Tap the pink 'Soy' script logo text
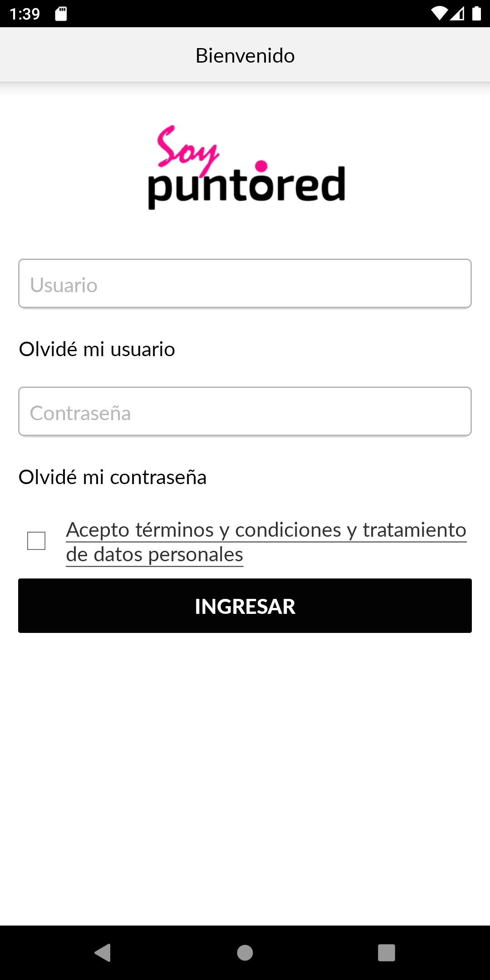Viewport: 490px width, 980px height. tap(186, 147)
